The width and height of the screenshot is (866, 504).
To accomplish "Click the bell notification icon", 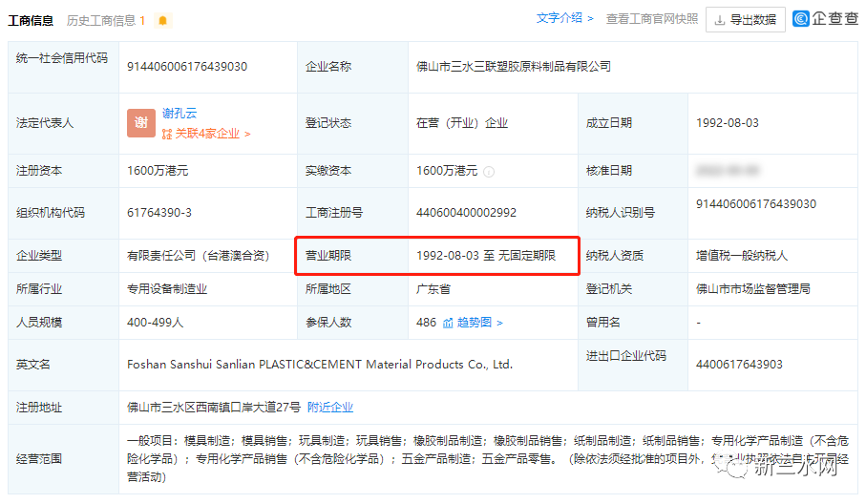I will (163, 21).
